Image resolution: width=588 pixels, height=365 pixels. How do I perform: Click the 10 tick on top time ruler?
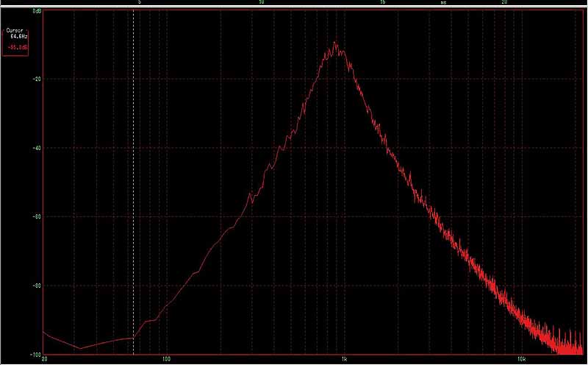[260, 3]
